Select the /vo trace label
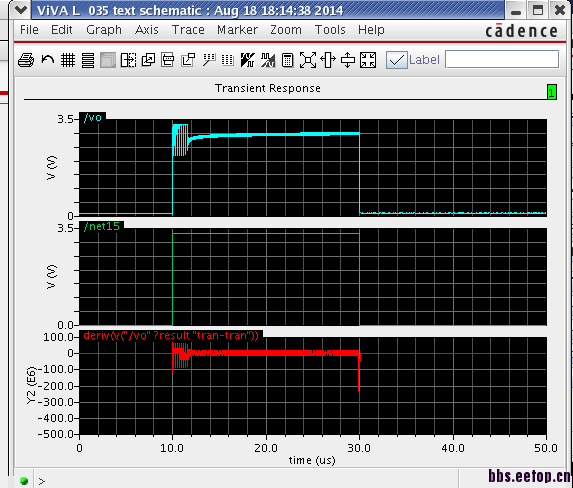 click(x=92, y=117)
